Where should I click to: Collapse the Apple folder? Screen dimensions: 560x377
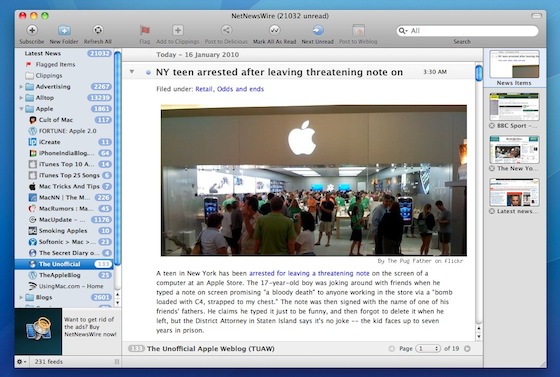[x=21, y=109]
